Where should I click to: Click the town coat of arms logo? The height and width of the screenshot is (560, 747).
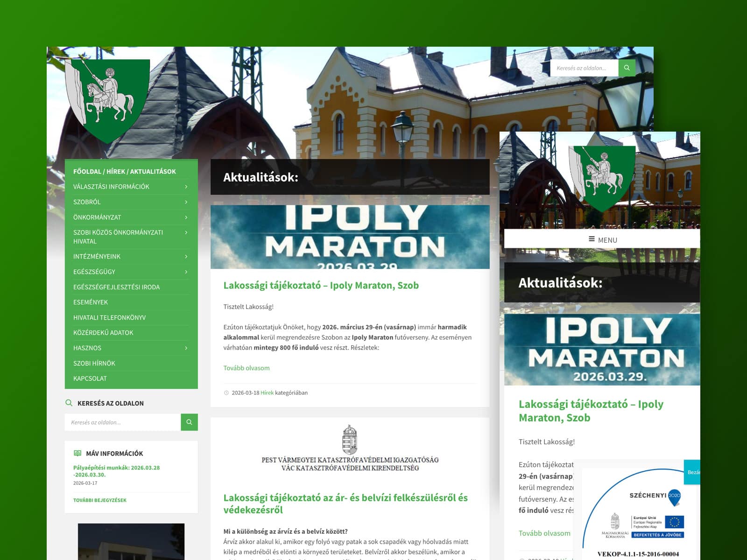click(108, 100)
